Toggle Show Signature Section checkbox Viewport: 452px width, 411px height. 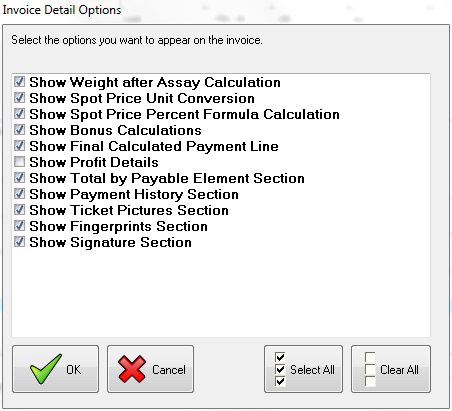point(19,242)
